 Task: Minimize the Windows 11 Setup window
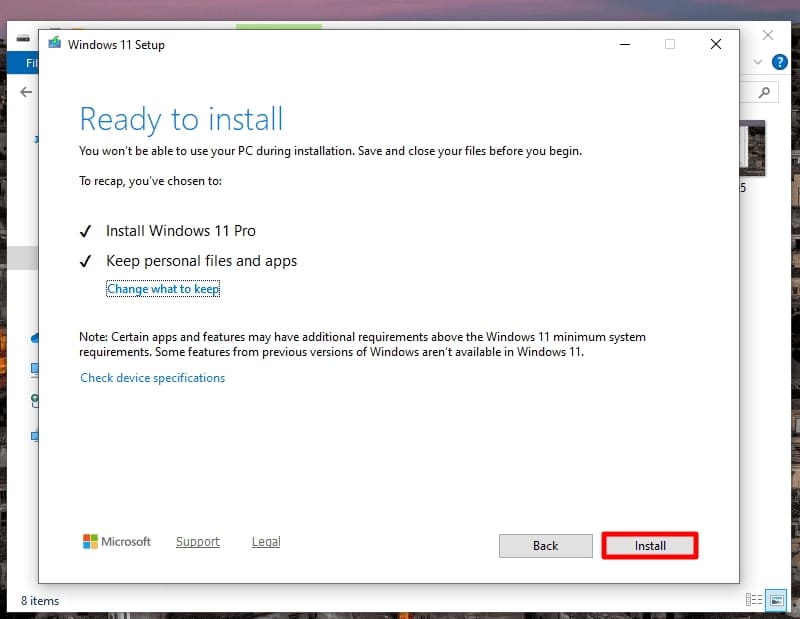point(624,44)
